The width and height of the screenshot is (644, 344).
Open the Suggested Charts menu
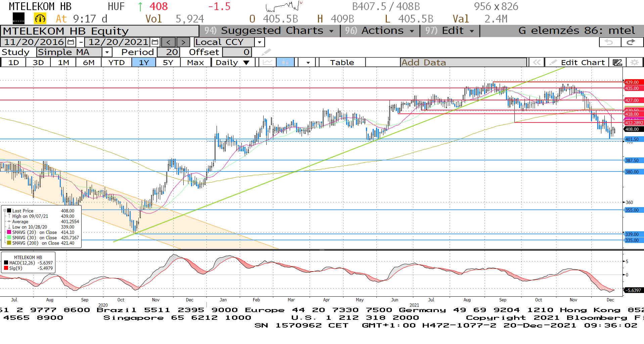(269, 31)
